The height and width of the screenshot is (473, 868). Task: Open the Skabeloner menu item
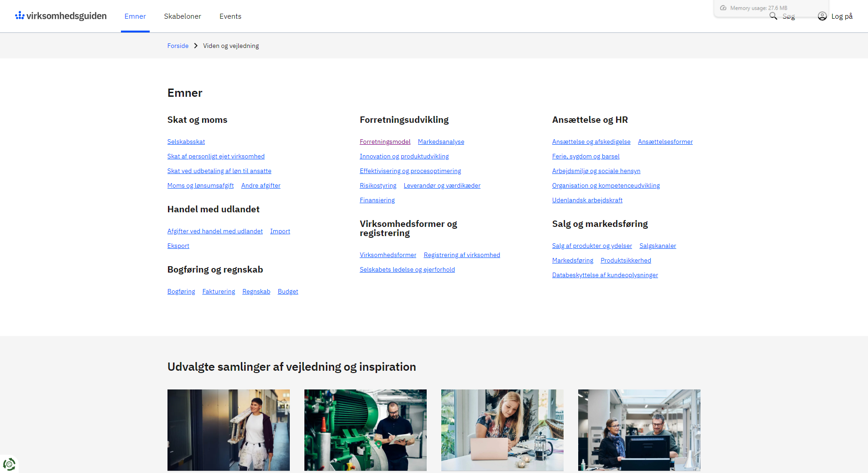pos(183,16)
